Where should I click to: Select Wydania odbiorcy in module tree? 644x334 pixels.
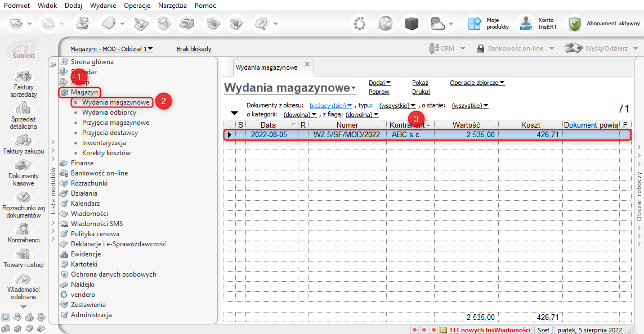click(109, 112)
